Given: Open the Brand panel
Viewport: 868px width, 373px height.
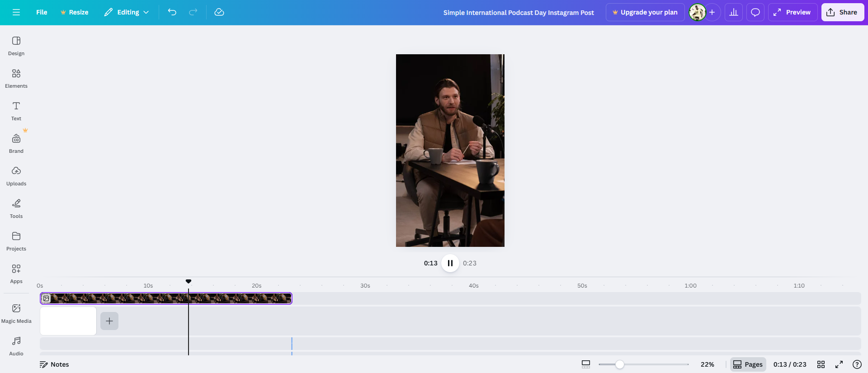Looking at the screenshot, I should click(16, 143).
